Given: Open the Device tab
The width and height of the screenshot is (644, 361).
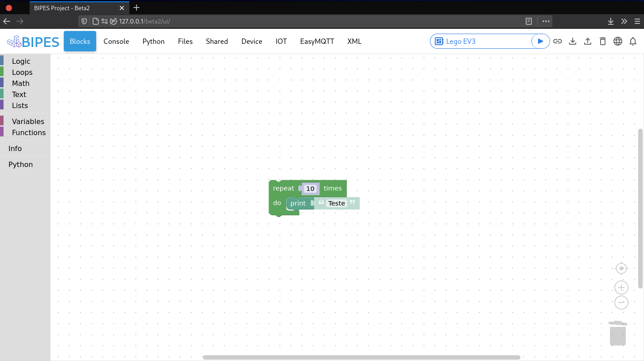Looking at the screenshot, I should [x=252, y=41].
